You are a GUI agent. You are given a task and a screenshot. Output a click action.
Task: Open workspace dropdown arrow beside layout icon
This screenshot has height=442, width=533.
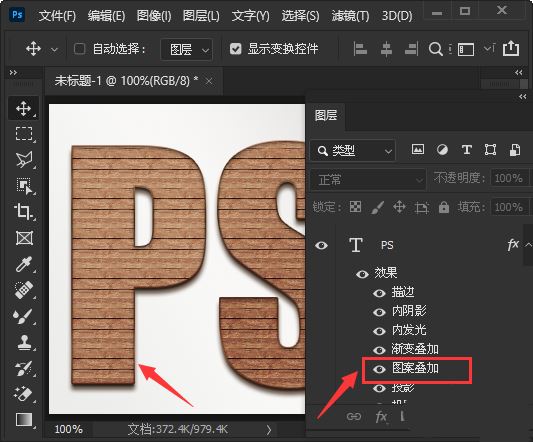pos(489,49)
